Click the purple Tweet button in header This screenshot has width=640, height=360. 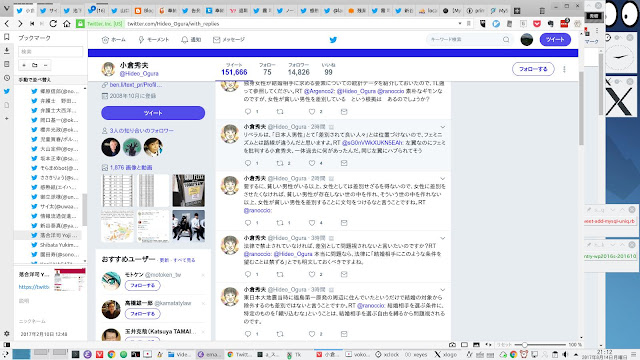click(555, 40)
